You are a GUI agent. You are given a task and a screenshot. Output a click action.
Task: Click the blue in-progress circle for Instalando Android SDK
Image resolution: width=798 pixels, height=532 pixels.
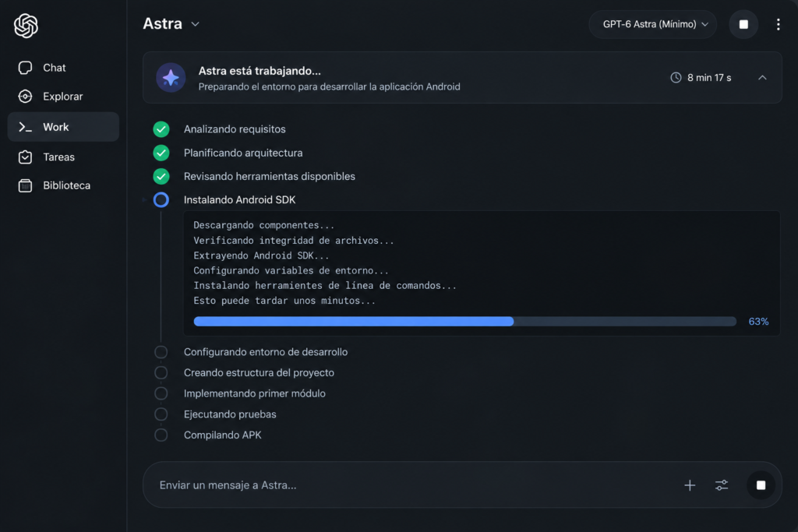click(161, 200)
